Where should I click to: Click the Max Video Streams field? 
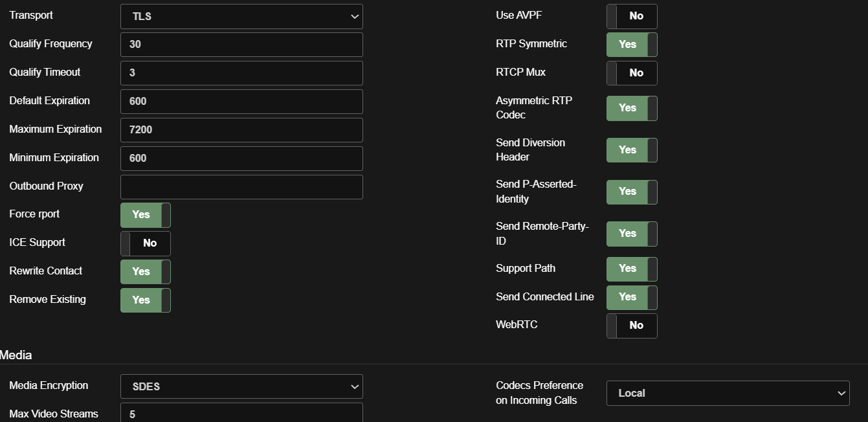click(x=241, y=414)
